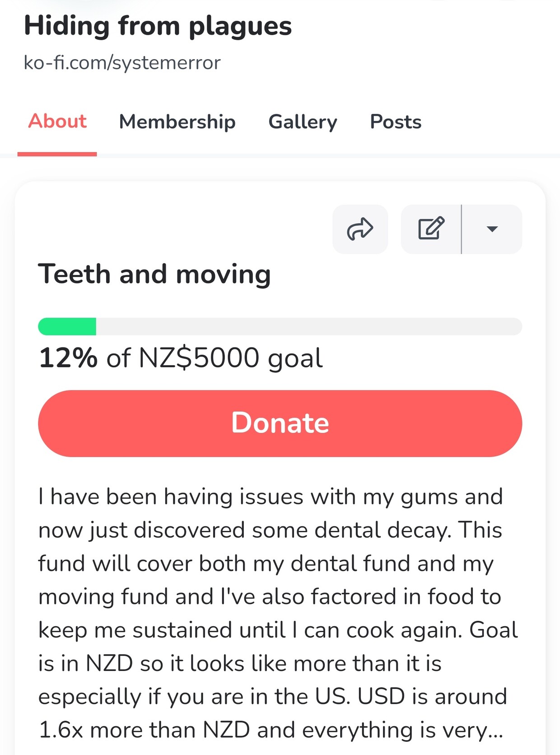Open the ko-fi.com/systemerror link
Image resolution: width=560 pixels, height=755 pixels.
pos(122,62)
